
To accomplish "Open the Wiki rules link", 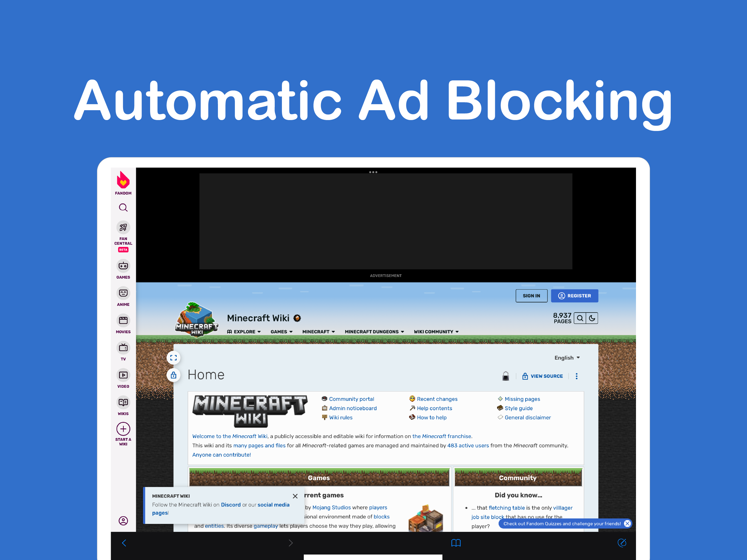I will coord(341,418).
